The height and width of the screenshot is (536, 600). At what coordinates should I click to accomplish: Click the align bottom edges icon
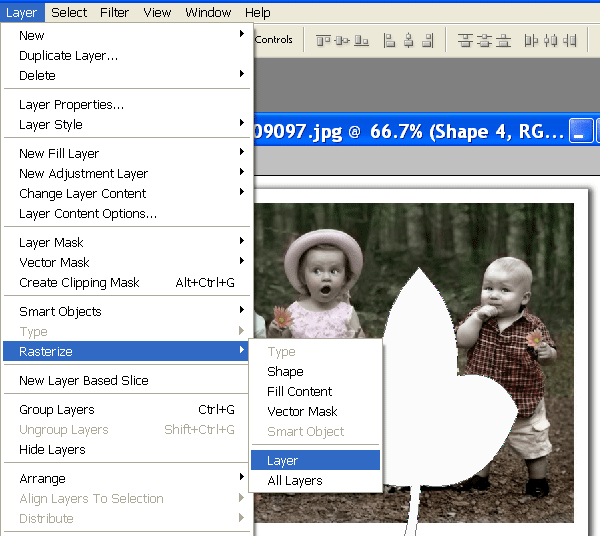pyautogui.click(x=361, y=40)
